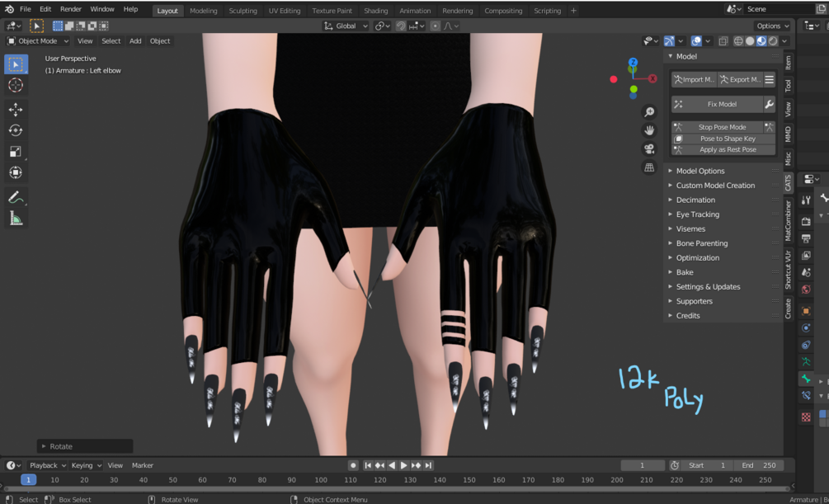This screenshot has height=504, width=829.
Task: Open the Object Mode dropdown
Action: 38,40
